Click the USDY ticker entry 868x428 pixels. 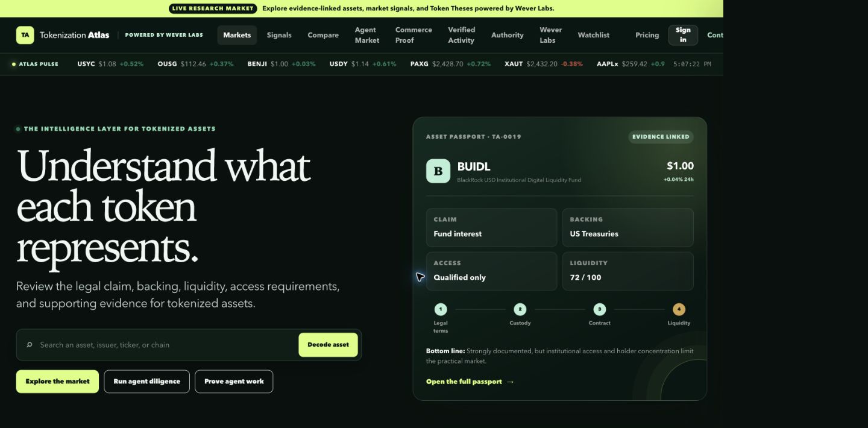click(x=363, y=64)
